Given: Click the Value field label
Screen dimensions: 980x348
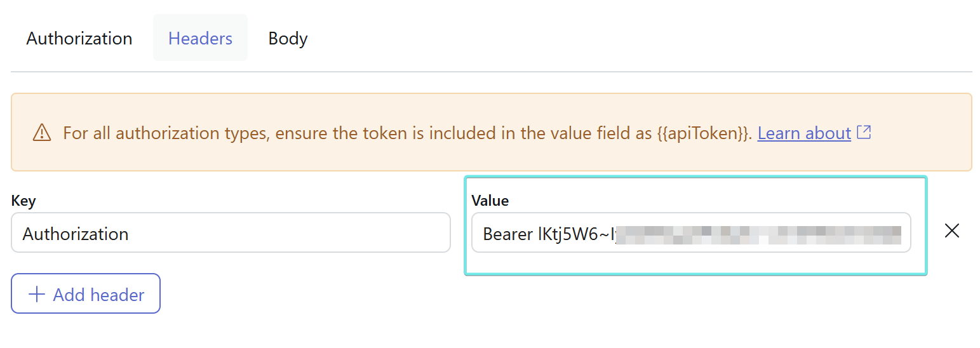Looking at the screenshot, I should [x=490, y=201].
